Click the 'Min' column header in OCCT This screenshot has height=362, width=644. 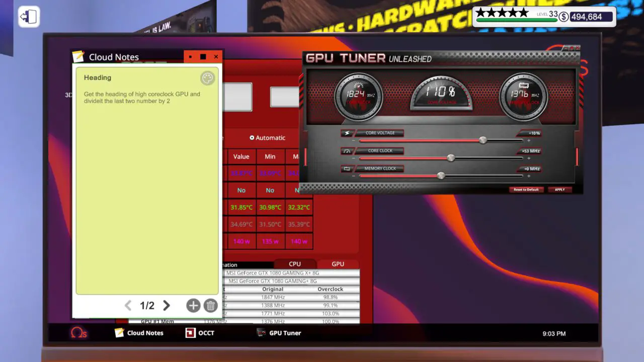tap(270, 156)
